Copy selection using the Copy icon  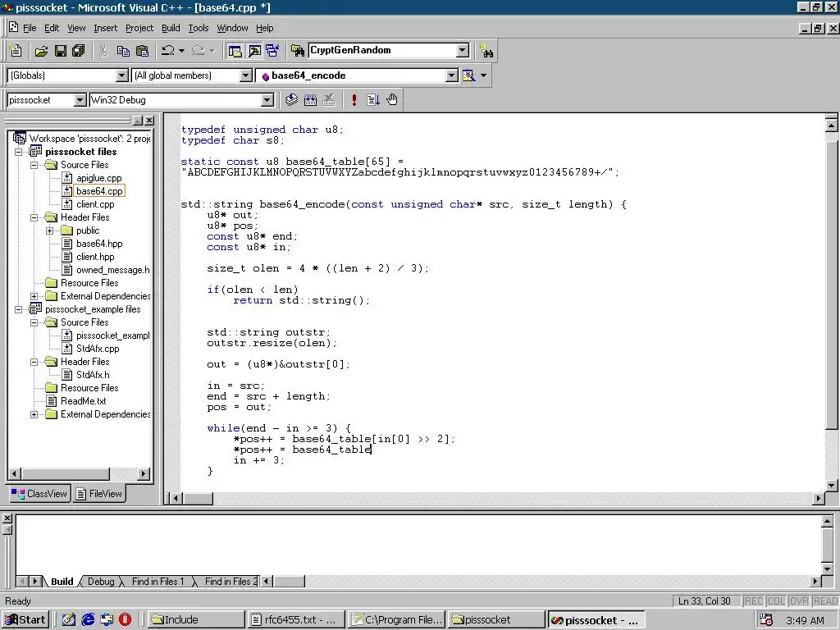point(123,51)
